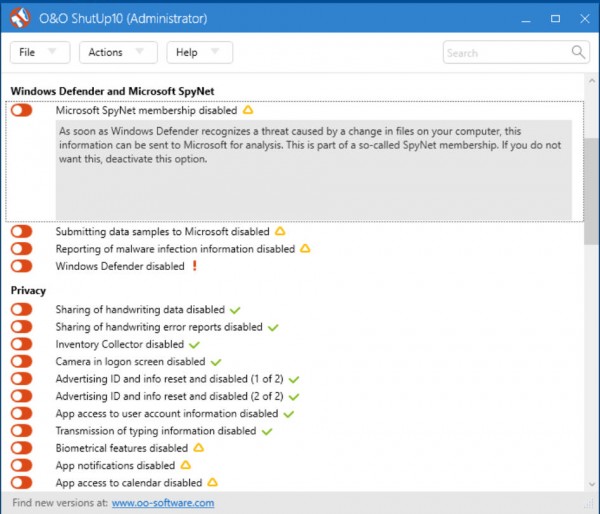
Task: Click yellow warning icon beside App notifications disabled
Action: pyautogui.click(x=186, y=465)
